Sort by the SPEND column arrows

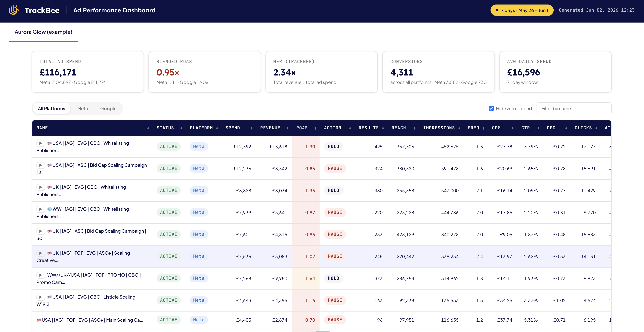pyautogui.click(x=252, y=128)
